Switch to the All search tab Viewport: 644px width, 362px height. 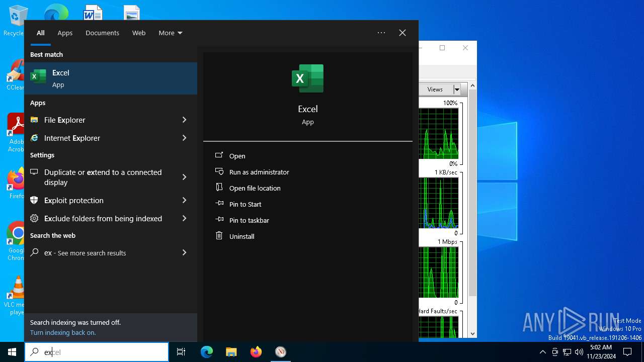41,33
